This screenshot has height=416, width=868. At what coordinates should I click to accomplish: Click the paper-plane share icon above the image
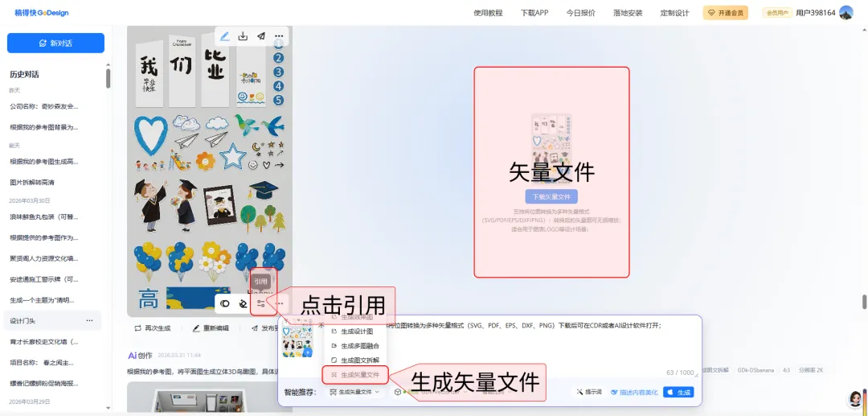tap(260, 36)
